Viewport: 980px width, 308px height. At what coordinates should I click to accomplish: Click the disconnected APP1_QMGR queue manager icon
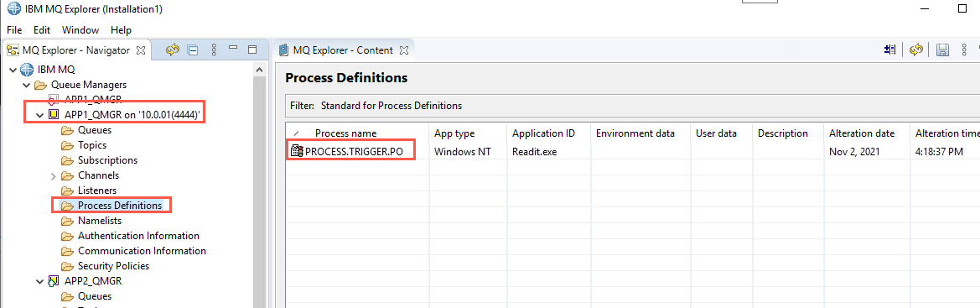[x=54, y=99]
